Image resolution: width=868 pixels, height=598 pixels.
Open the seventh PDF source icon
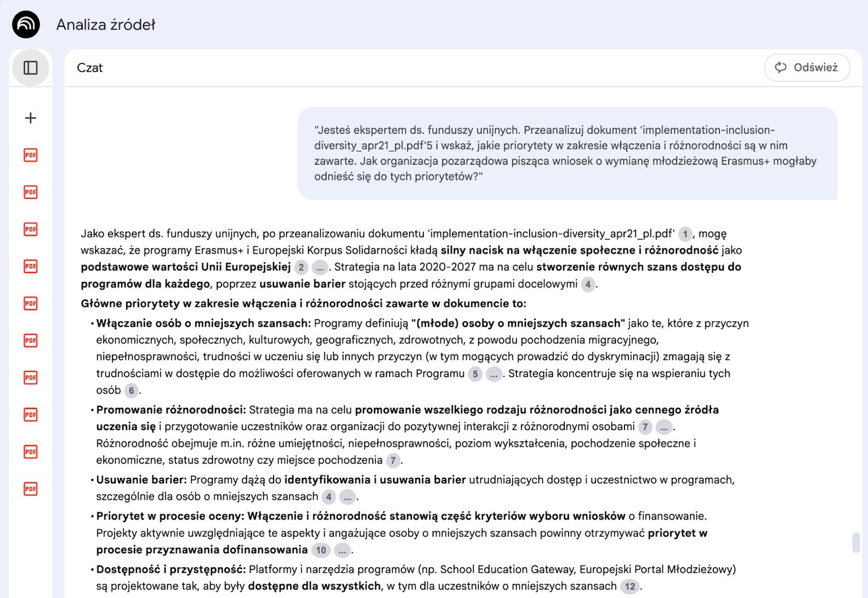31,377
